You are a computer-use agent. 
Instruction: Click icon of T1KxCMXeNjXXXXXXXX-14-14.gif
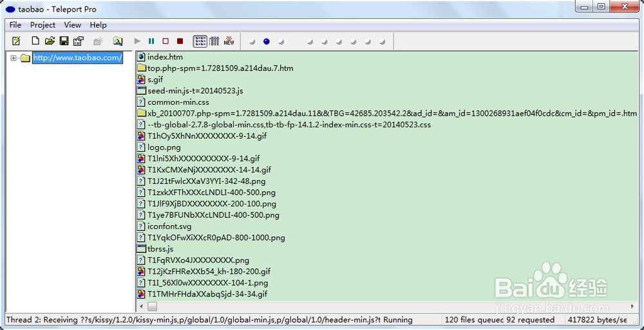pyautogui.click(x=142, y=170)
